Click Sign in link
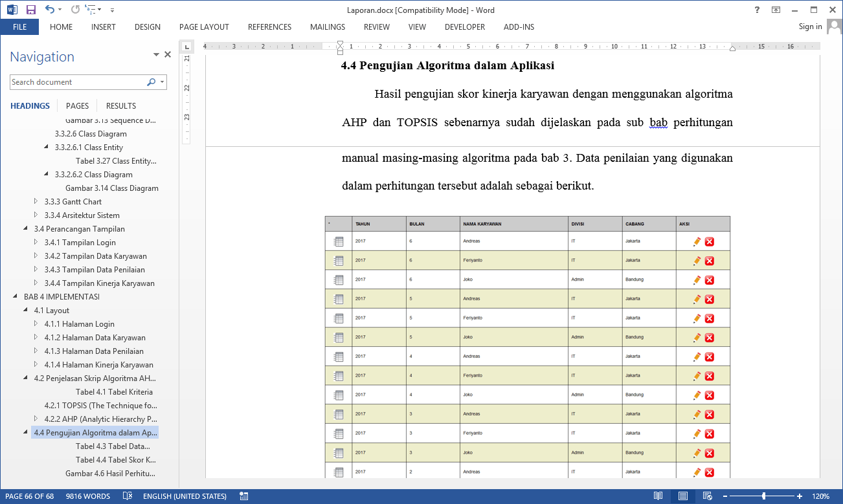The height and width of the screenshot is (504, 843). pos(810,27)
